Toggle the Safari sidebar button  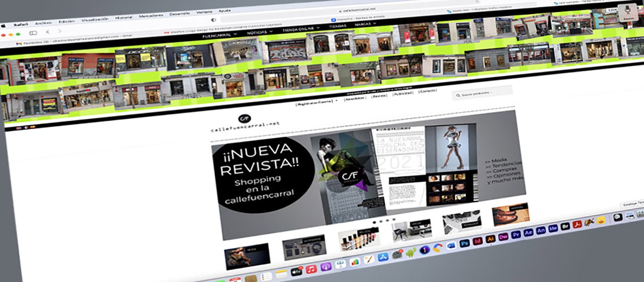[33, 33]
